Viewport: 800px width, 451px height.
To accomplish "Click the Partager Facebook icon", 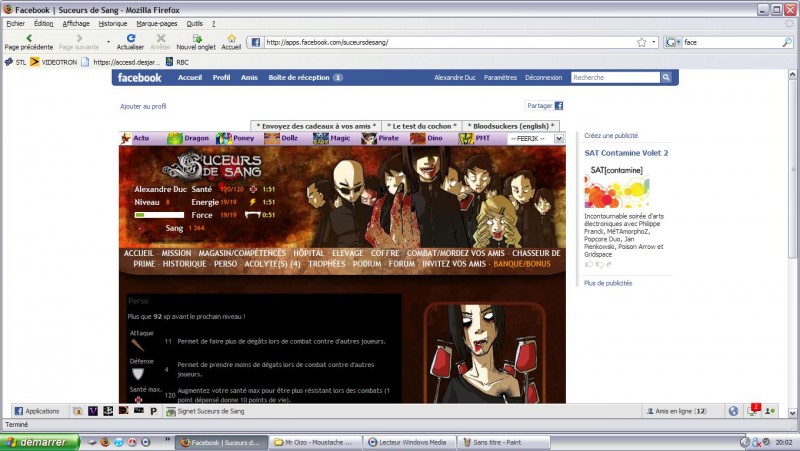I will pyautogui.click(x=559, y=106).
